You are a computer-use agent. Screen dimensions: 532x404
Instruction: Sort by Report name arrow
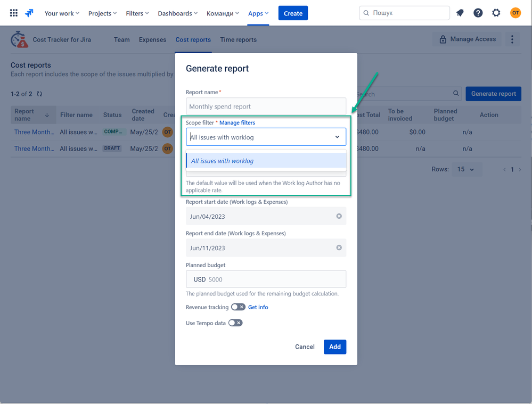[x=47, y=115]
